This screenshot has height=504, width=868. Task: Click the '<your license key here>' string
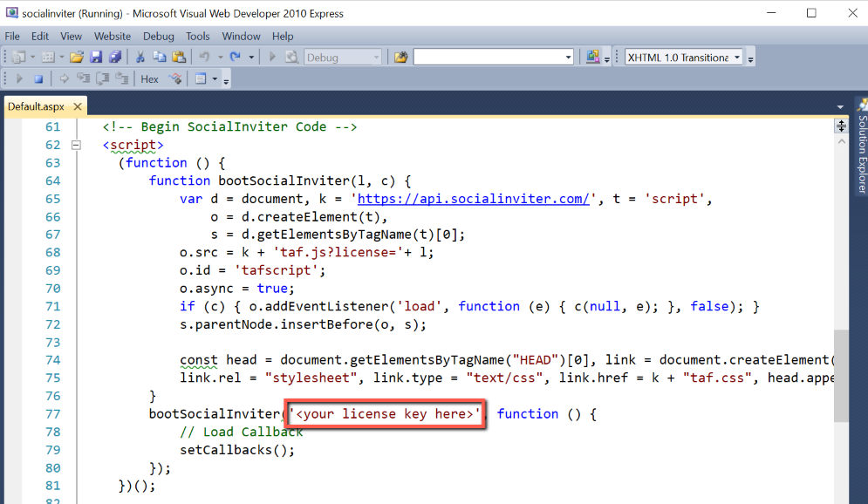385,414
